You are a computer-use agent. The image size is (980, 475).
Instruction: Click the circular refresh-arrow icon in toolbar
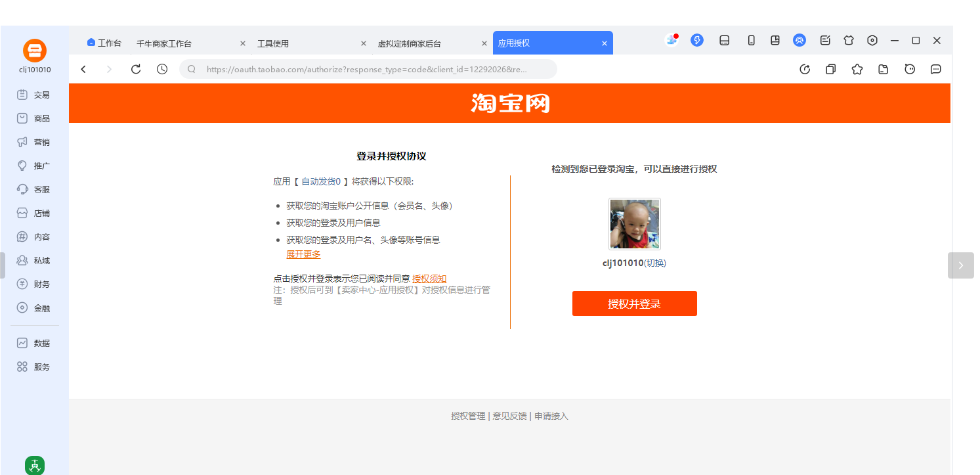[804, 69]
